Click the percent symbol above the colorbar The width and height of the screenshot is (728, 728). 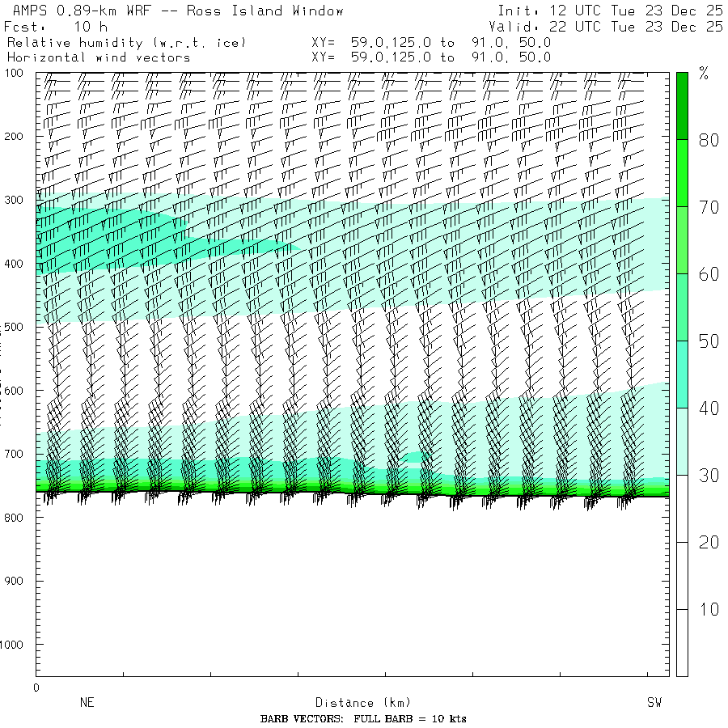704,75
